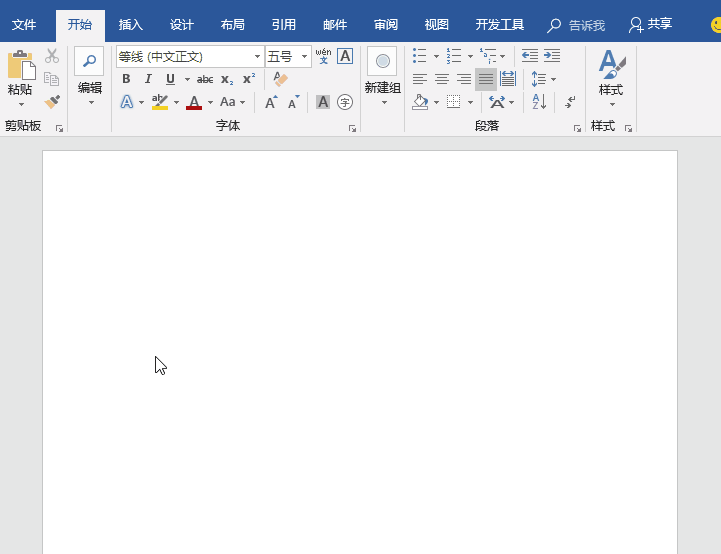Screen dimensions: 721x554
Task: Expand highlight color dropdown arrow
Action: coord(176,102)
